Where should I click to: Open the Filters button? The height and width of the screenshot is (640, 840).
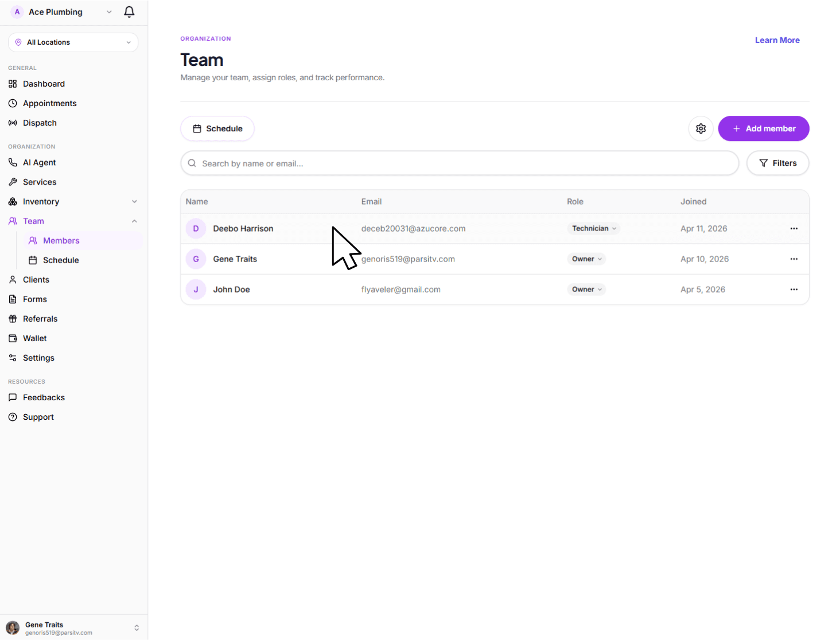tap(777, 163)
